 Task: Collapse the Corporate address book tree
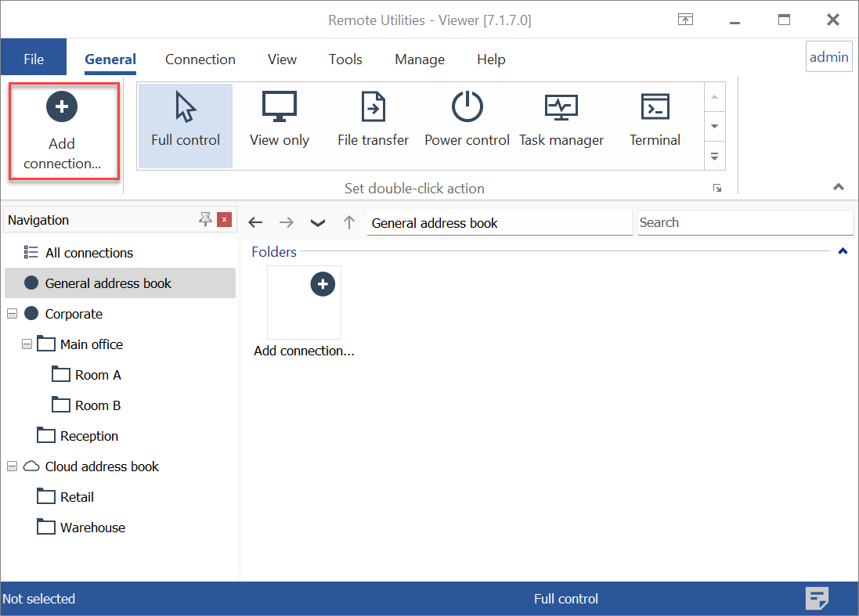(12, 314)
